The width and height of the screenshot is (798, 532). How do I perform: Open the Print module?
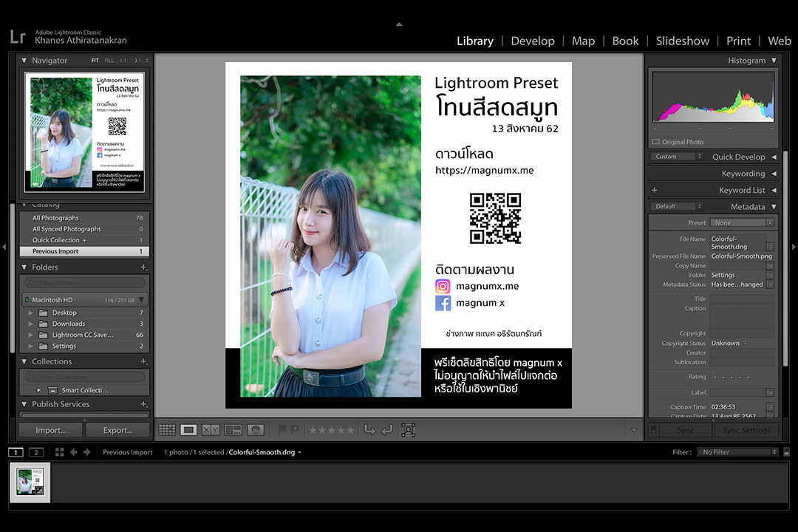point(738,41)
